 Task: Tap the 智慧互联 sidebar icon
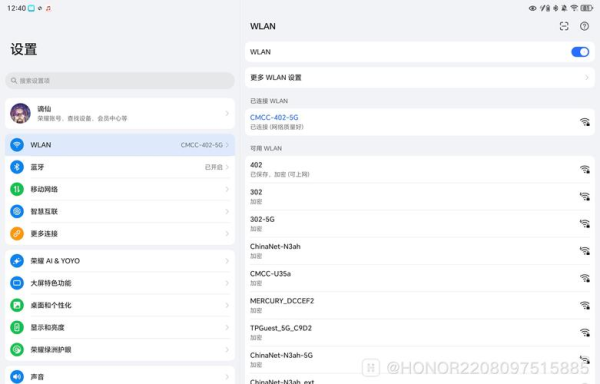(17, 212)
